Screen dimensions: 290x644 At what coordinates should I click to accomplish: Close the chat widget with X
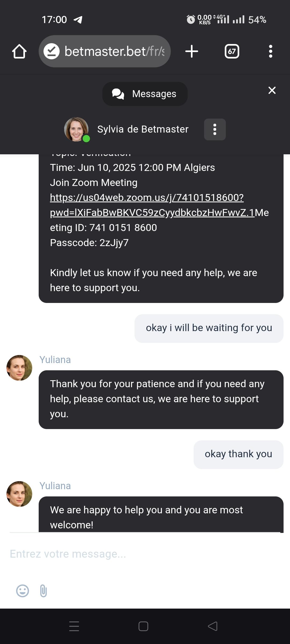coord(272,90)
